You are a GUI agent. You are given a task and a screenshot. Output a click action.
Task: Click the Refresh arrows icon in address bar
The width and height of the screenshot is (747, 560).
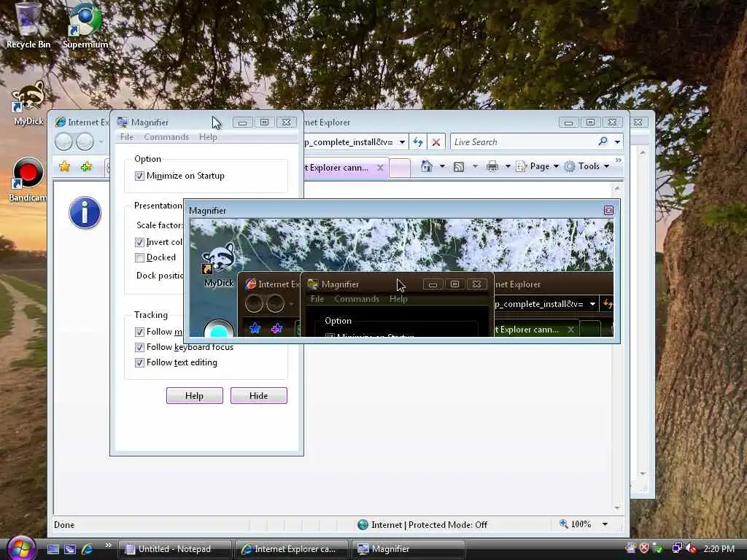[418, 142]
